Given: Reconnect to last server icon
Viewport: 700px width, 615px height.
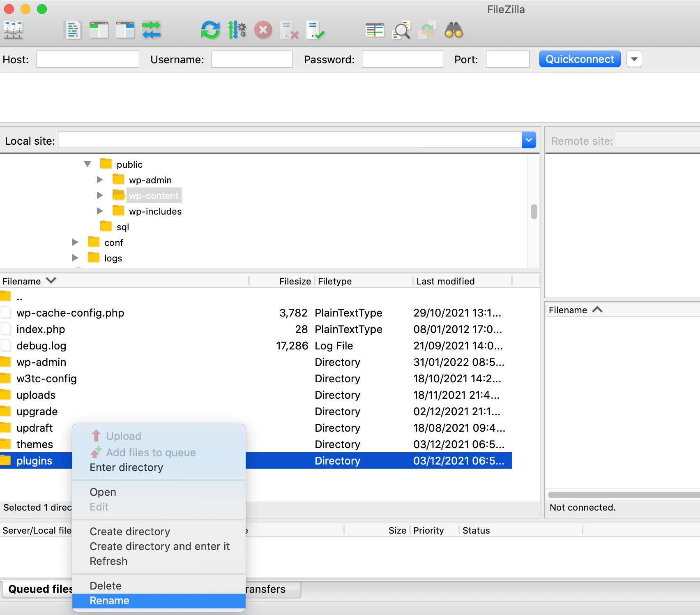Looking at the screenshot, I should pos(315,30).
